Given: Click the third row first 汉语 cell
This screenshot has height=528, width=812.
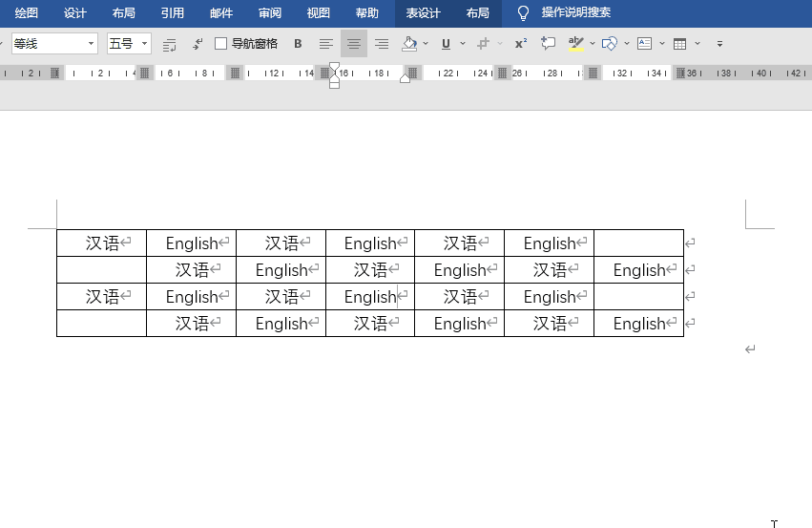Looking at the screenshot, I should tap(101, 297).
